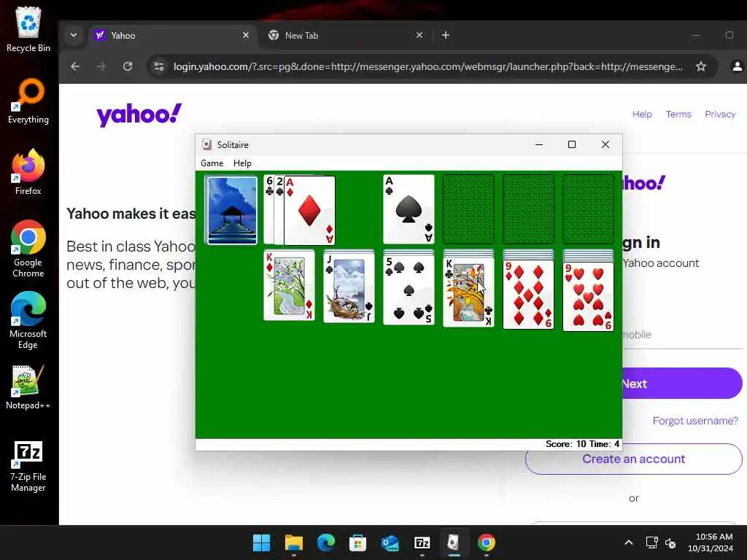The width and height of the screenshot is (747, 560).
Task: Click Solitaire taskbar icon
Action: click(x=454, y=542)
